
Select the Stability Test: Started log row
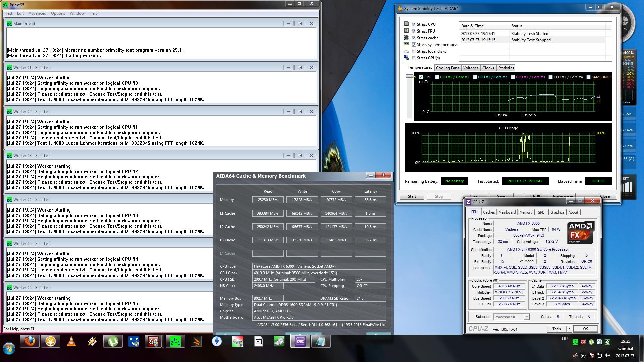[533, 33]
